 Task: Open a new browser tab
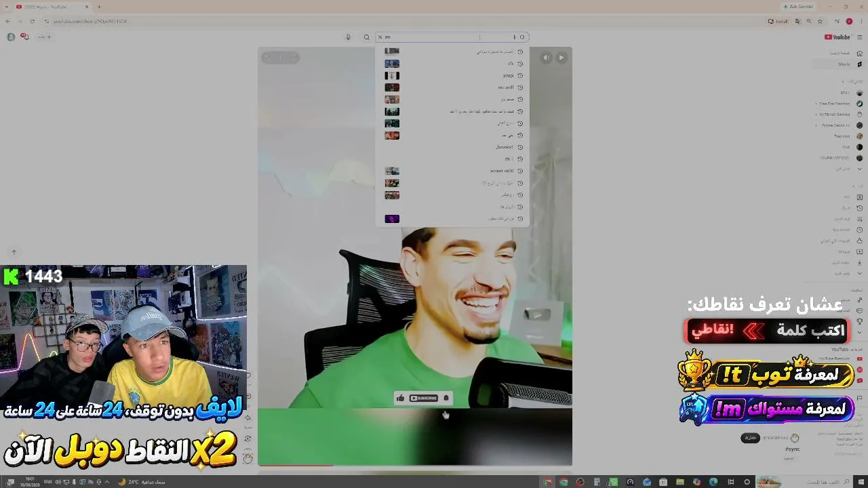pyautogui.click(x=99, y=7)
